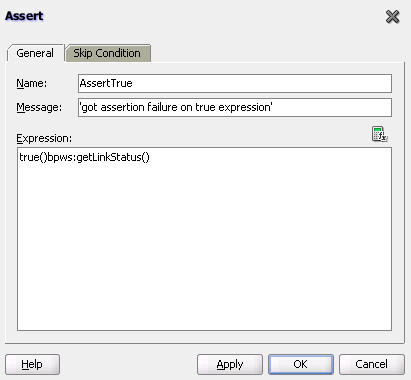Close the Assert dialog with X
The width and height of the screenshot is (411, 380).
[x=392, y=17]
